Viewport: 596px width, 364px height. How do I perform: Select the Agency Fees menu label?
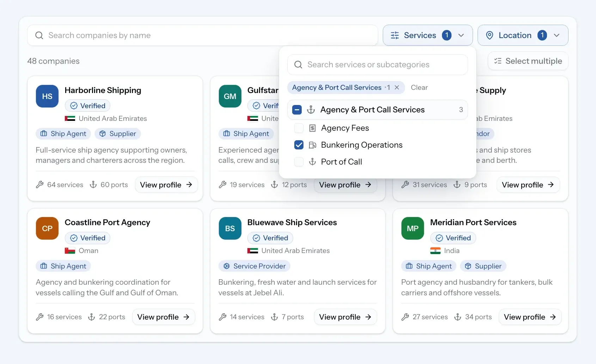[x=345, y=128]
